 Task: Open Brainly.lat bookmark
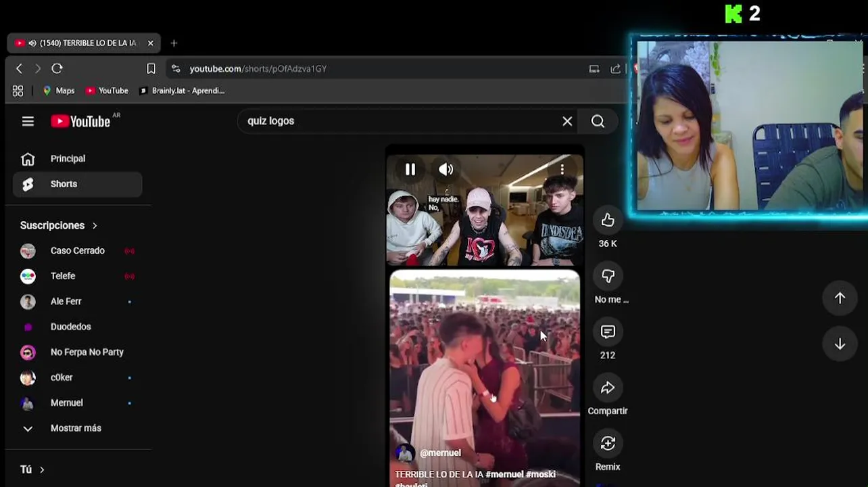pos(182,91)
